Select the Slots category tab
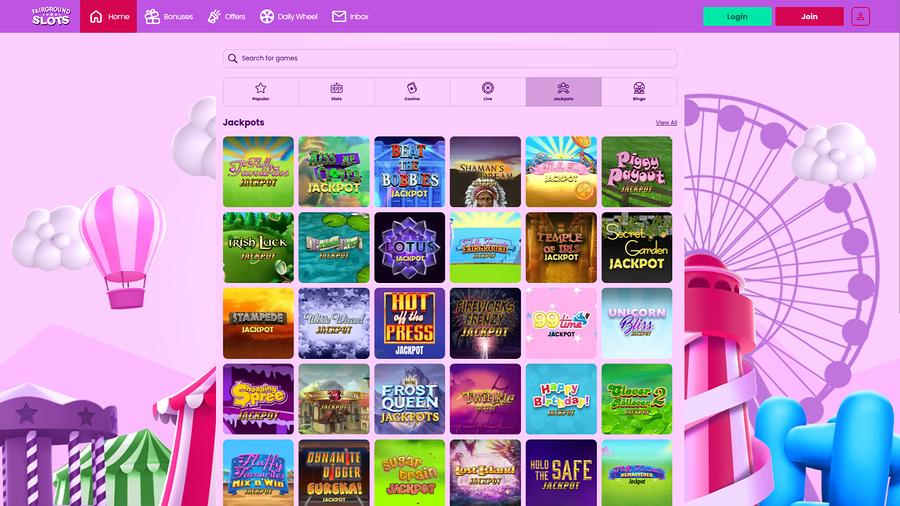Viewport: 900px width, 506px height. (x=336, y=92)
